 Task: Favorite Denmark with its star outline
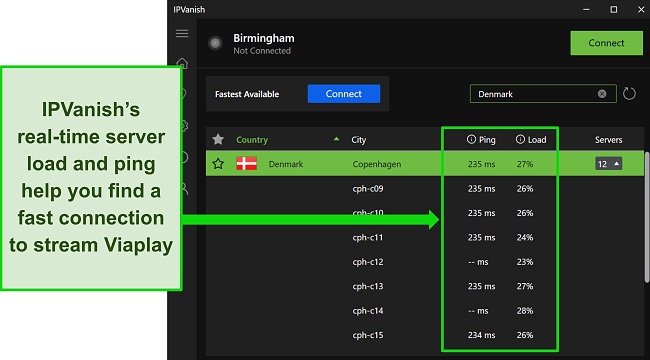click(x=218, y=164)
